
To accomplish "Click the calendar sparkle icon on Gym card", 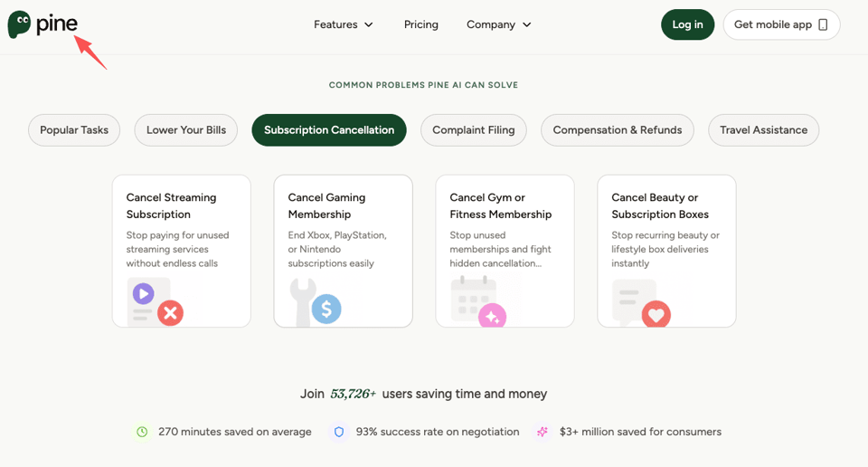I will pyautogui.click(x=478, y=302).
